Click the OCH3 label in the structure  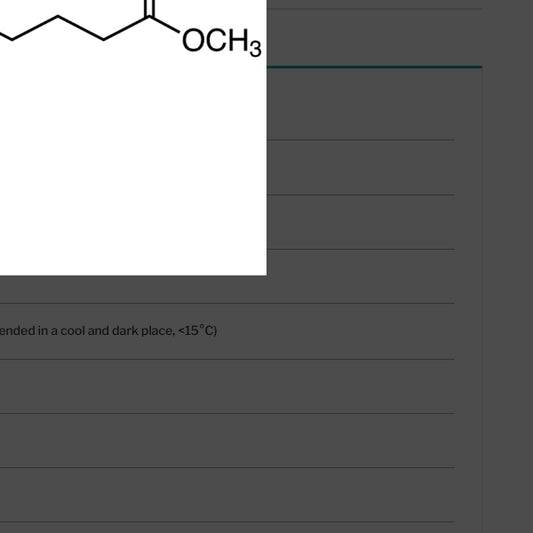click(x=222, y=41)
